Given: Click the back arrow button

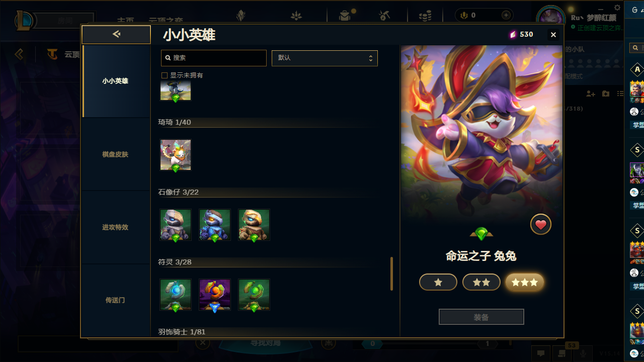Looking at the screenshot, I should point(116,34).
